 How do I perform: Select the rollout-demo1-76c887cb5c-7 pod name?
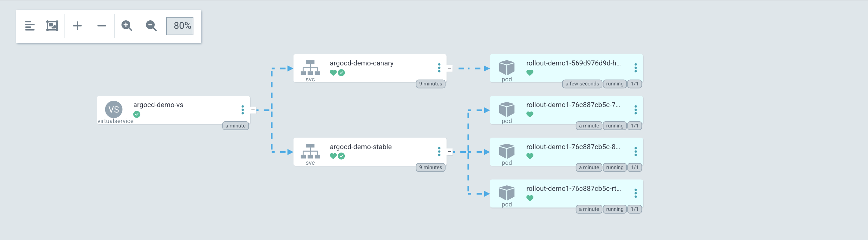[x=573, y=105]
